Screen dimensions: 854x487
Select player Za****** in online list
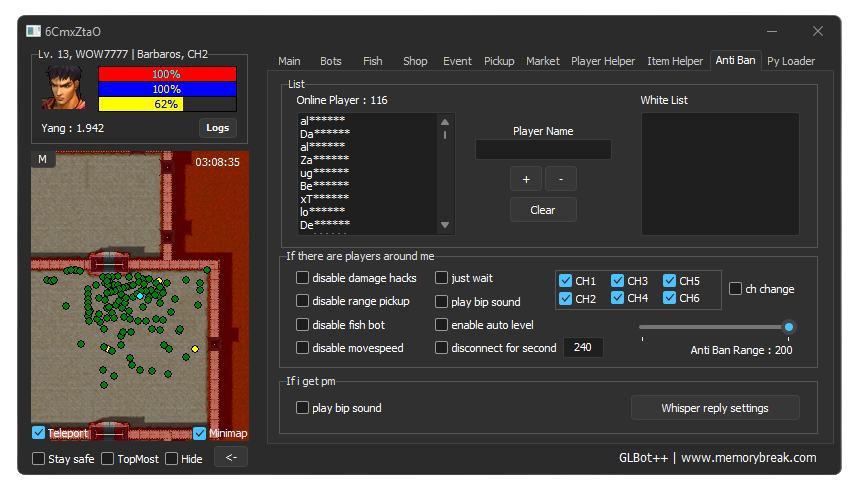(325, 160)
